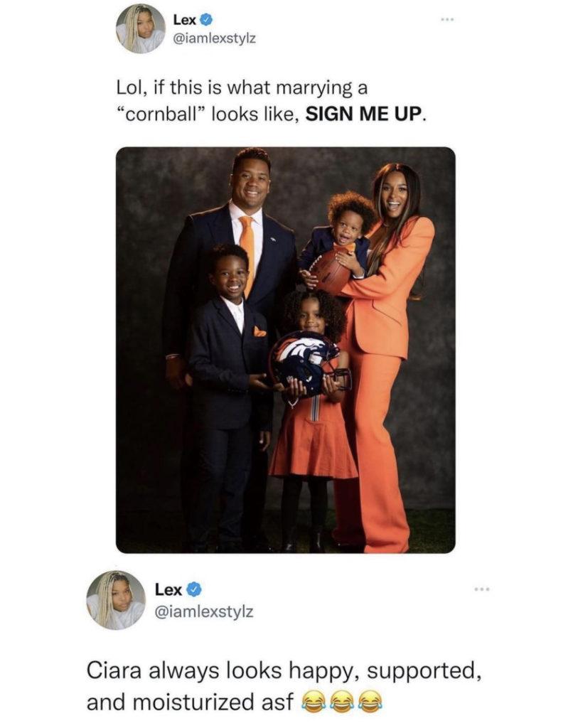578x728 pixels.
Task: Open the second tweet's three-dot menu
Action: [482, 589]
